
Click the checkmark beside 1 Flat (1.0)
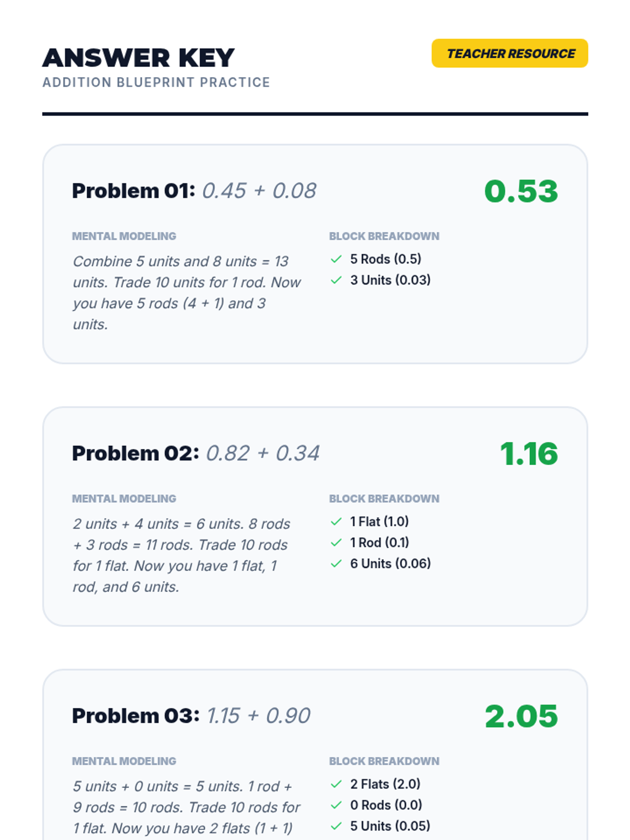click(x=337, y=521)
